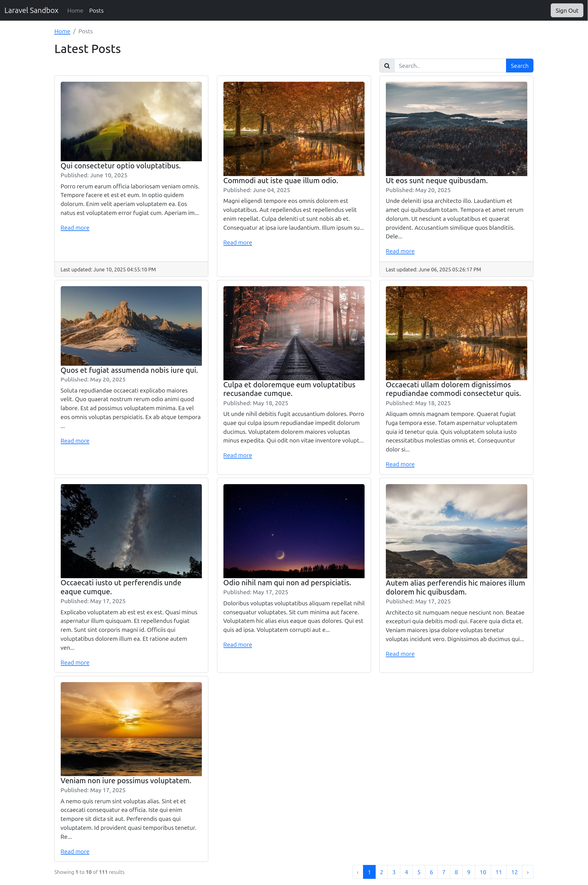Go to page 5 in pagination

pos(419,872)
